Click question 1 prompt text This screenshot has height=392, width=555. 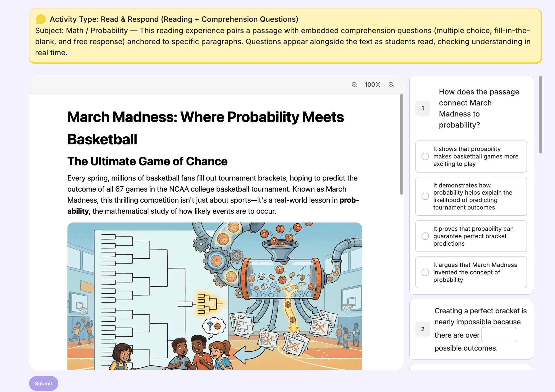(479, 108)
